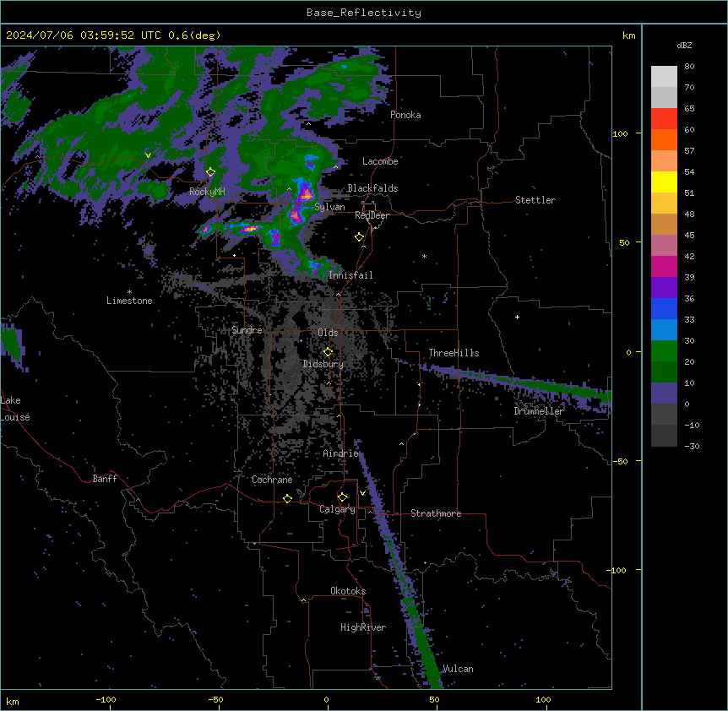Pick the light blue 30-33 dBZ legend swatch

tap(664, 330)
